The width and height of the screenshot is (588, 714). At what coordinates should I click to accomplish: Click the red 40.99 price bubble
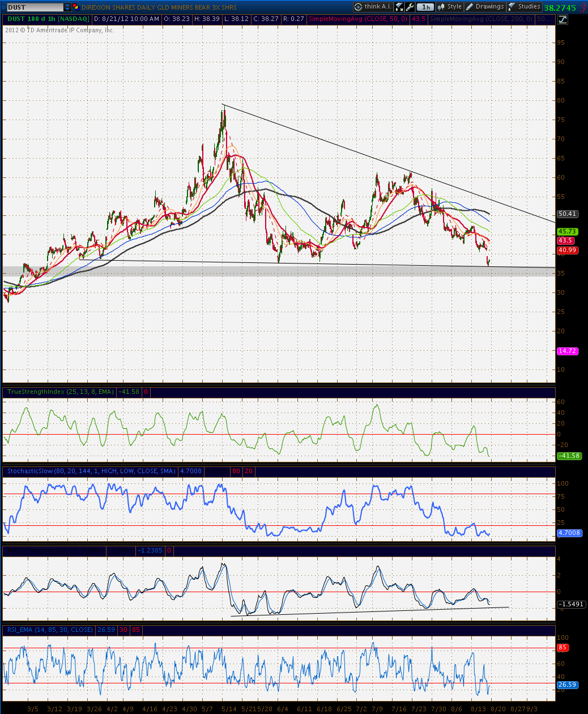click(x=567, y=250)
